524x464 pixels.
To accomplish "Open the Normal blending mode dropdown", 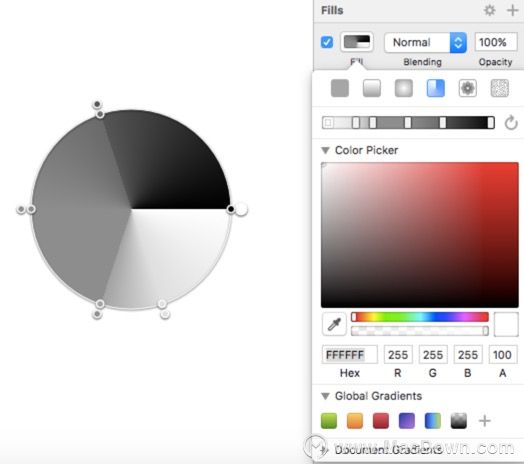I will point(425,42).
